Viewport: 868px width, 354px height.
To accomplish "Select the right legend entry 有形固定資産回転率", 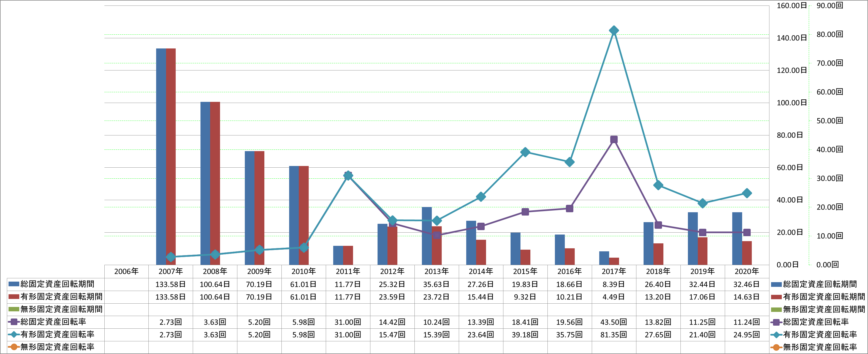I will coord(814,334).
